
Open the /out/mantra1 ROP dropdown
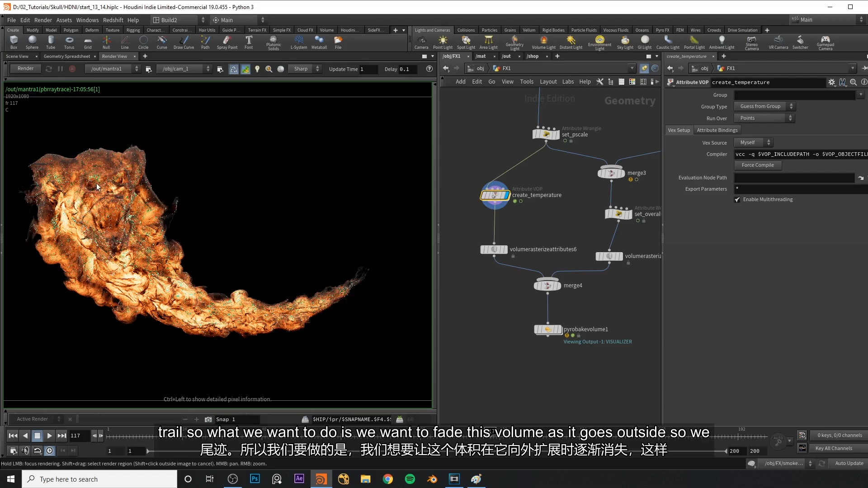click(113, 69)
